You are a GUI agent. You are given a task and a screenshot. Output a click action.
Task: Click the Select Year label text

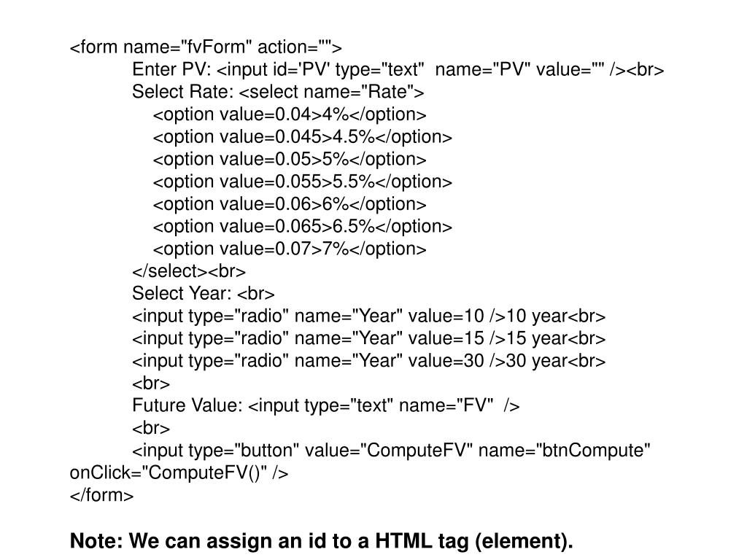182,293
